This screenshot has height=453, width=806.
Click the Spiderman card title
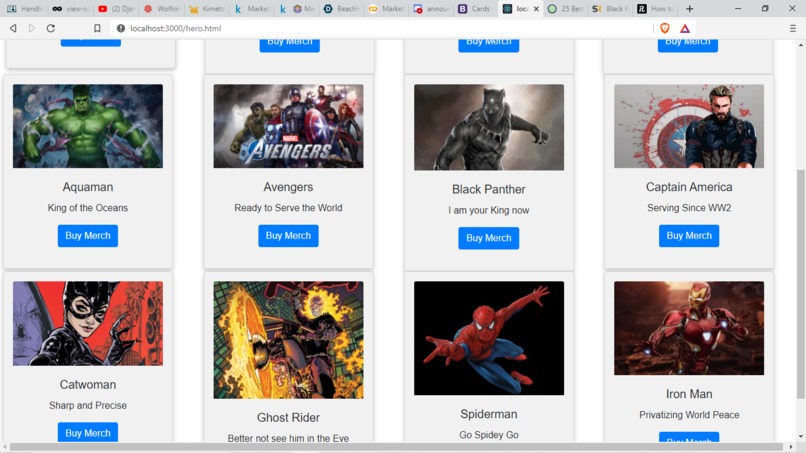coord(489,414)
